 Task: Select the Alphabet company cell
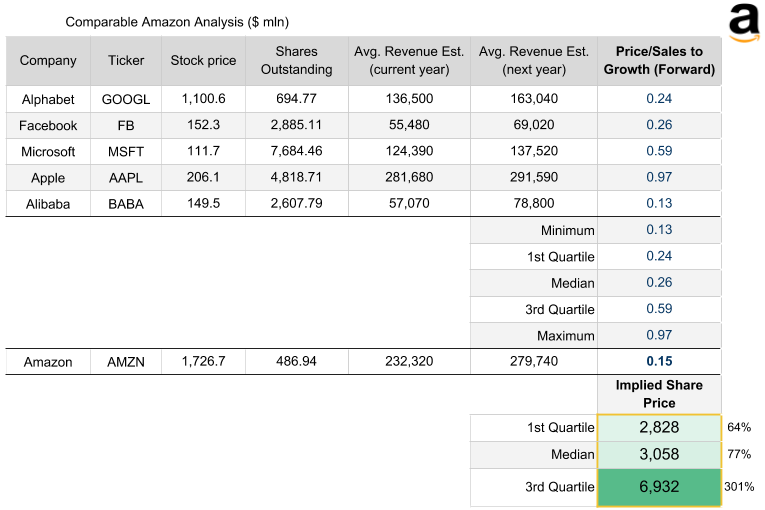pos(48,99)
